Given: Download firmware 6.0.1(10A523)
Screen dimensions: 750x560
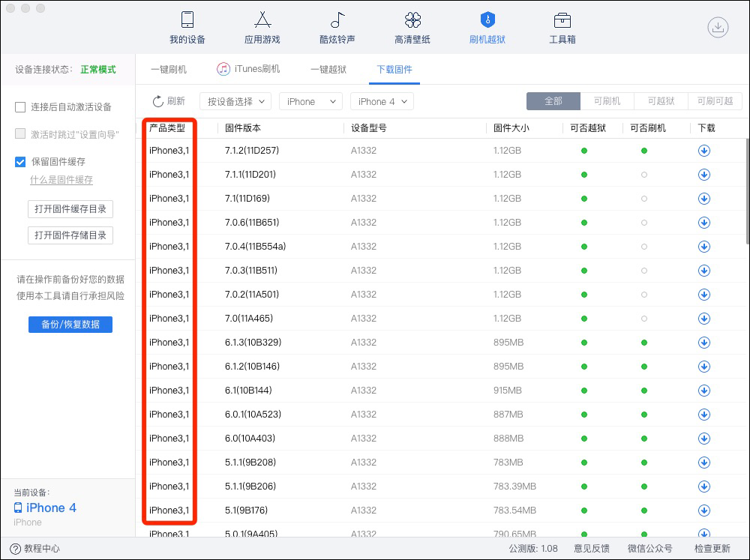Looking at the screenshot, I should 704,414.
